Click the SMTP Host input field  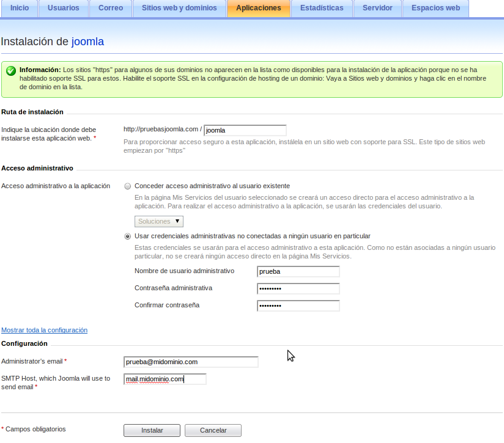[x=165, y=379]
